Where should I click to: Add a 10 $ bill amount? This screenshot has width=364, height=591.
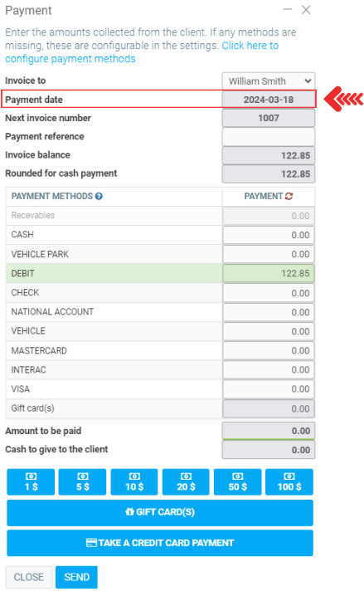(x=134, y=481)
